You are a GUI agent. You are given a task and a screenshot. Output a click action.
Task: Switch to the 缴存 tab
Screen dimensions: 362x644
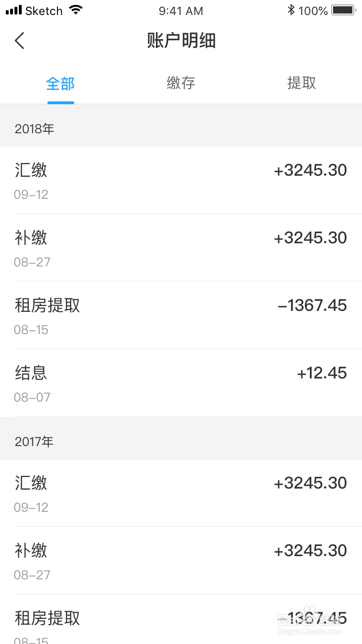[181, 83]
